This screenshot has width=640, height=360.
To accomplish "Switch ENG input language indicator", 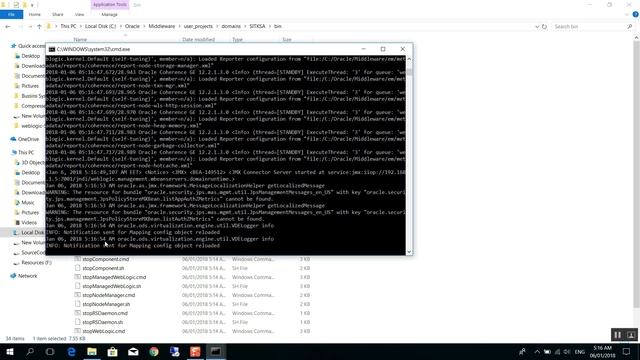I will (x=580, y=352).
